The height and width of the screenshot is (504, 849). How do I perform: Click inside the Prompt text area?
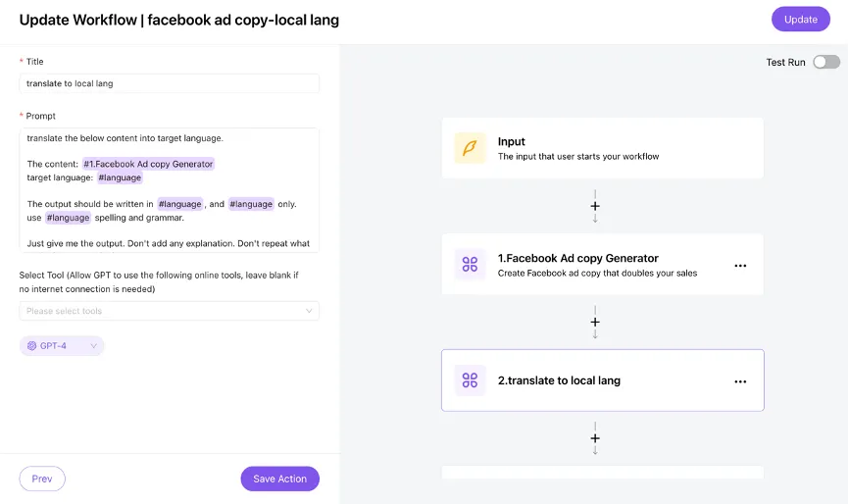169,231
